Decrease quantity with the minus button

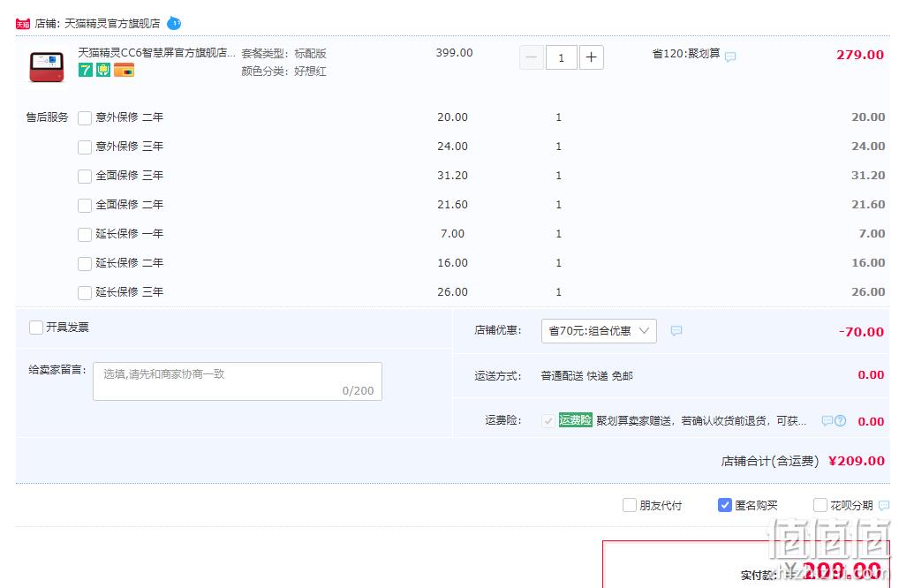click(x=532, y=57)
